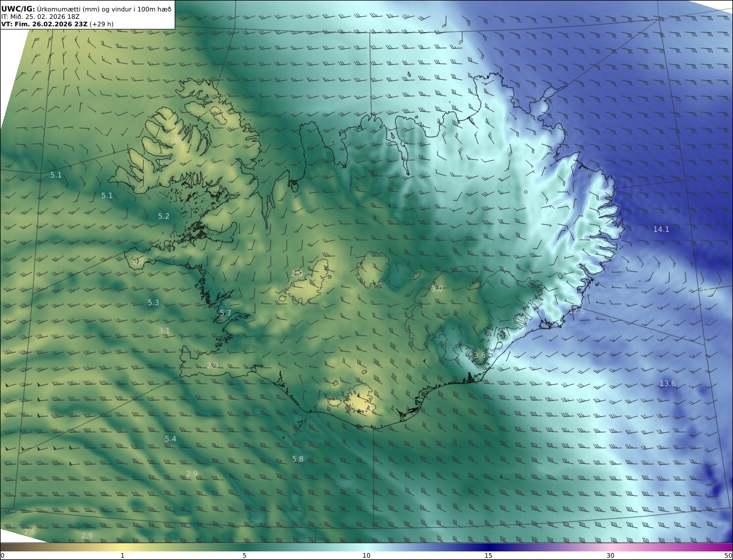Click the colorbar tick label 0
The image size is (733, 560).
(2, 555)
